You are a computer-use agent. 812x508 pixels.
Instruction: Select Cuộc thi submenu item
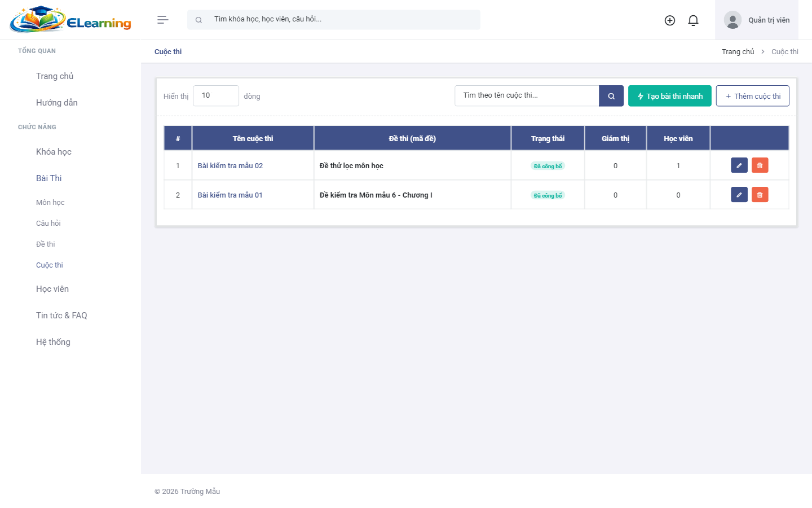coord(50,265)
